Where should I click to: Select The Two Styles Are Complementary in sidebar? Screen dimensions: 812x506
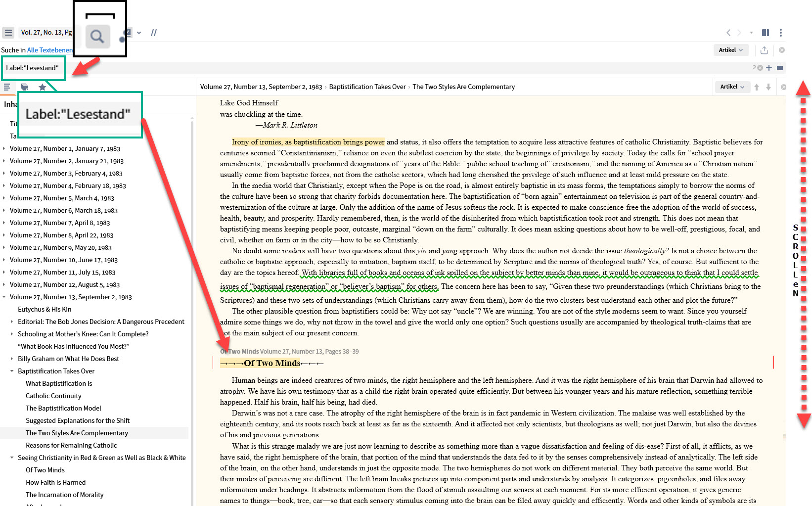(77, 433)
